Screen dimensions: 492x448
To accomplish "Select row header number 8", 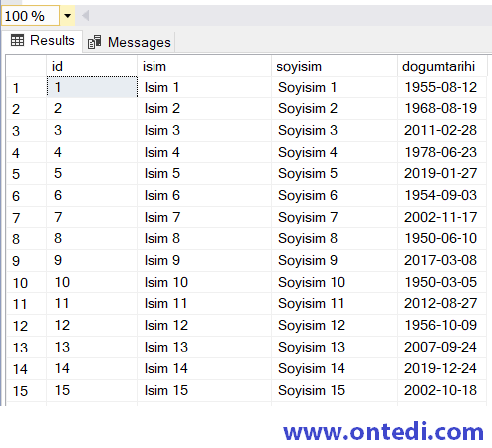I will tap(27, 239).
